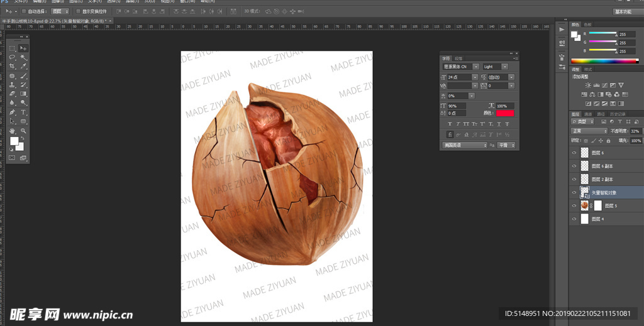The image size is (644, 326).
Task: Switch to the 色板 tab
Action: [587, 24]
